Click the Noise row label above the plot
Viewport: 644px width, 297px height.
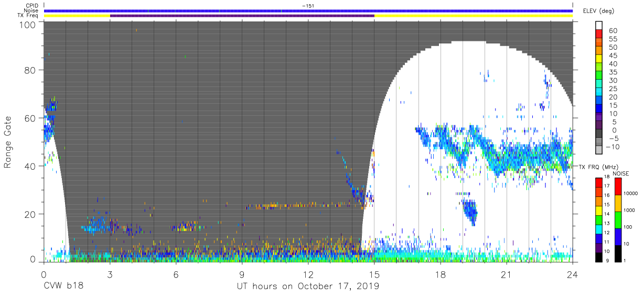point(31,10)
